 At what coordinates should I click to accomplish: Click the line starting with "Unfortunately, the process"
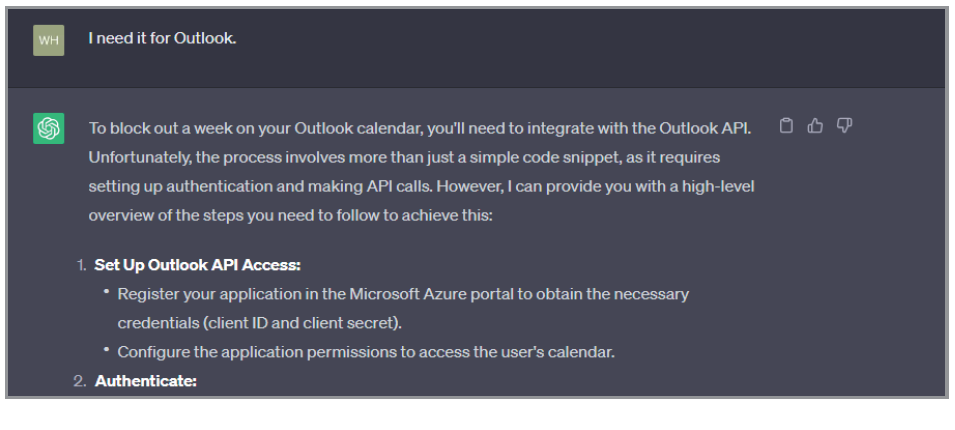pyautogui.click(x=404, y=157)
